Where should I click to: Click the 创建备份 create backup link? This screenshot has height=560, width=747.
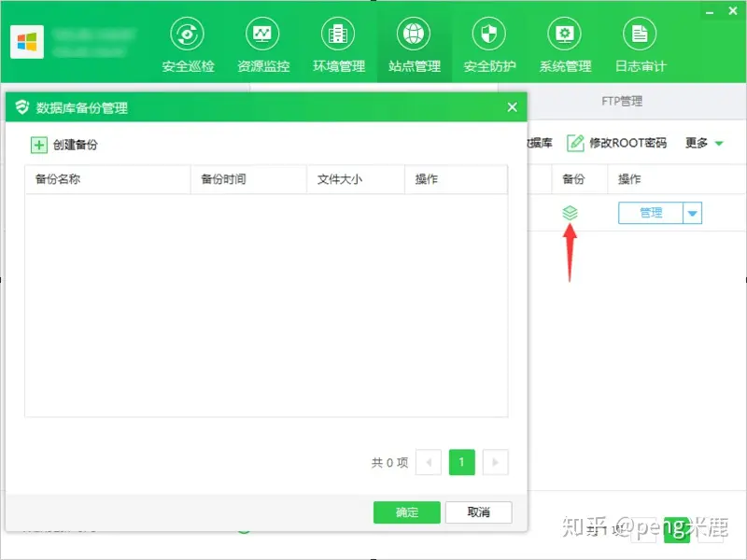pos(76,145)
